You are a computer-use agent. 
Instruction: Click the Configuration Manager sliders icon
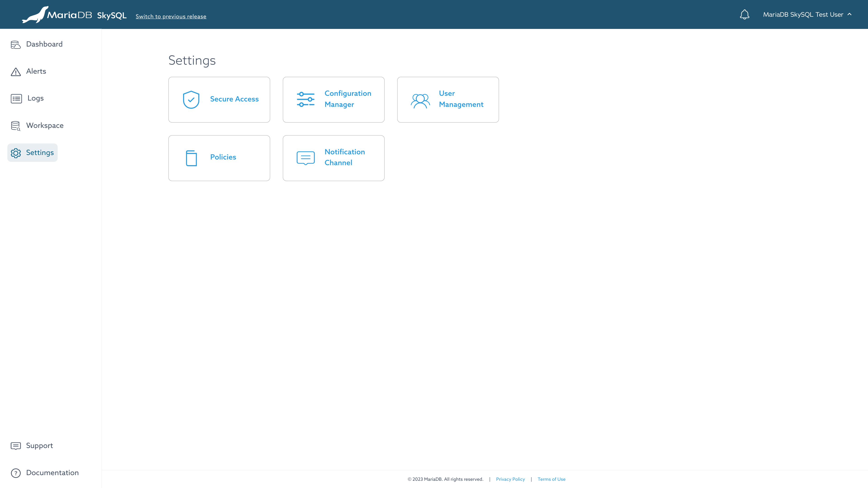306,99
